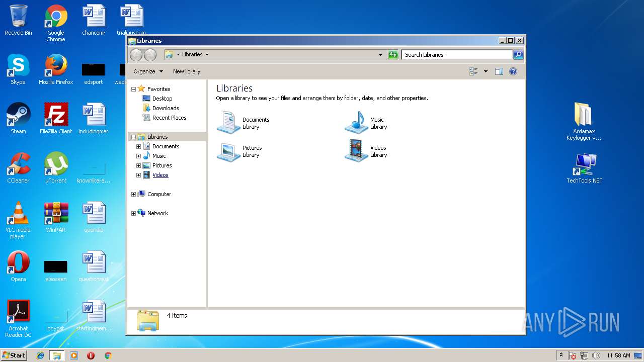Launch Mozilla Firefox desktop shortcut
The height and width of the screenshot is (362, 644).
(56, 69)
